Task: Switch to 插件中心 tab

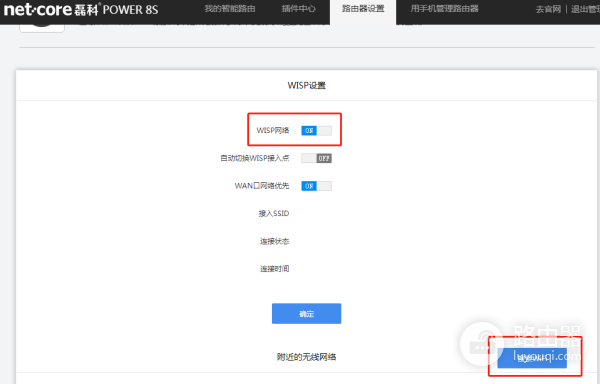Action: point(298,8)
